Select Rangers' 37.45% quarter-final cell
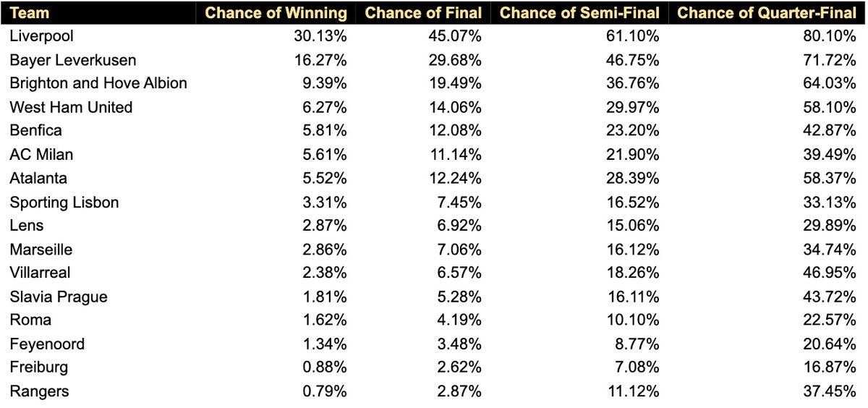 tap(832, 391)
